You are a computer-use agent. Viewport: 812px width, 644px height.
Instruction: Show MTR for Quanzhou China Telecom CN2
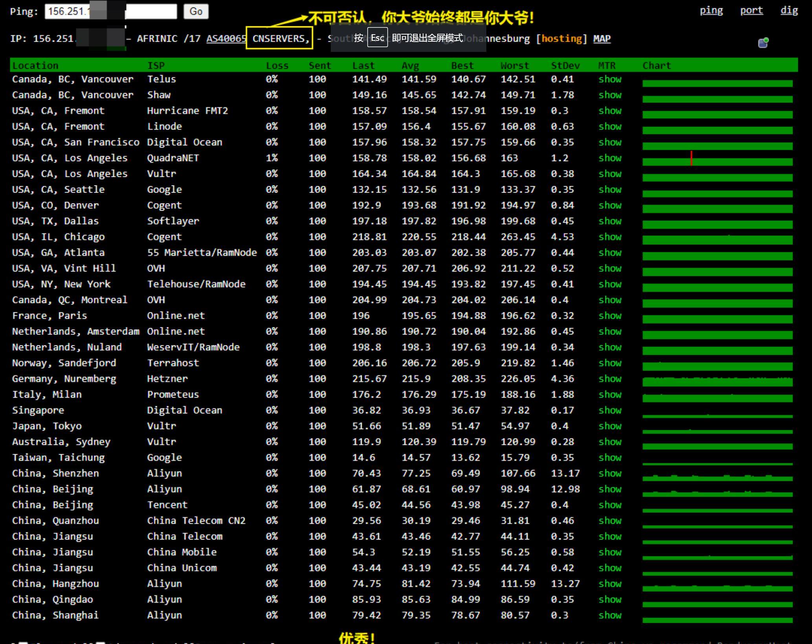pos(610,520)
